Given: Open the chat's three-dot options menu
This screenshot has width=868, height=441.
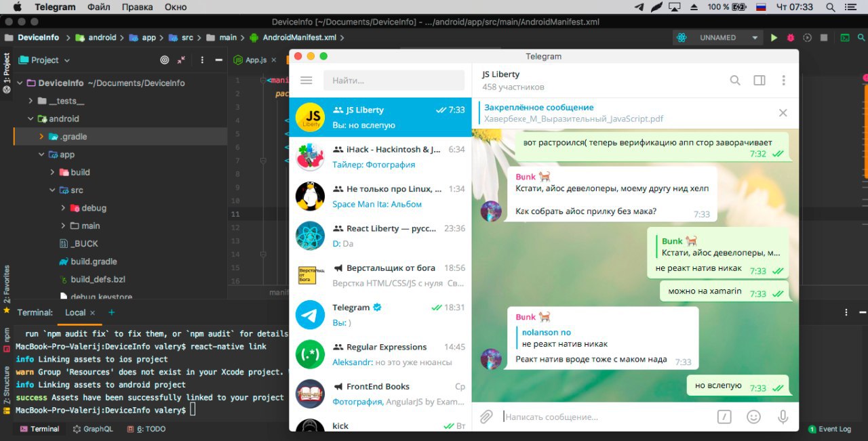Looking at the screenshot, I should point(783,80).
